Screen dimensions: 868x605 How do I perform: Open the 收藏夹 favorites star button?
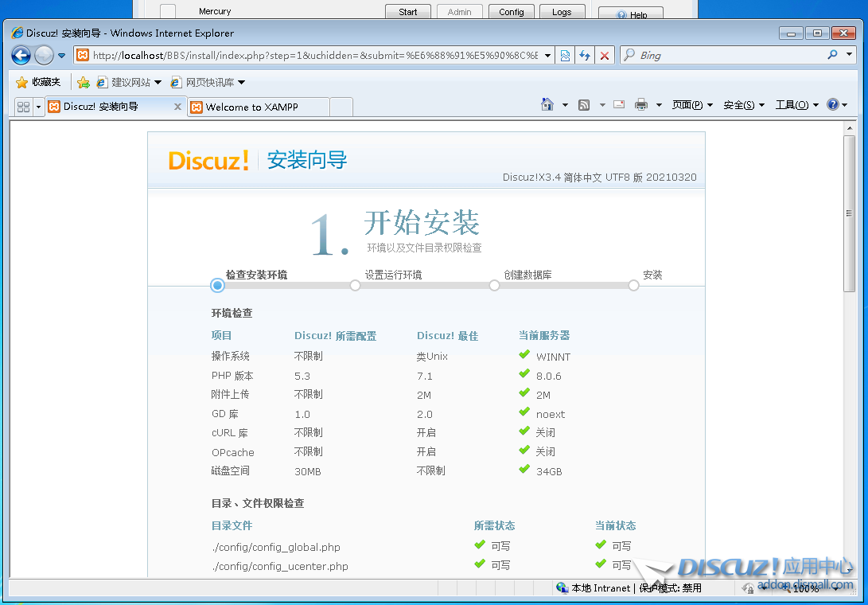coord(37,82)
